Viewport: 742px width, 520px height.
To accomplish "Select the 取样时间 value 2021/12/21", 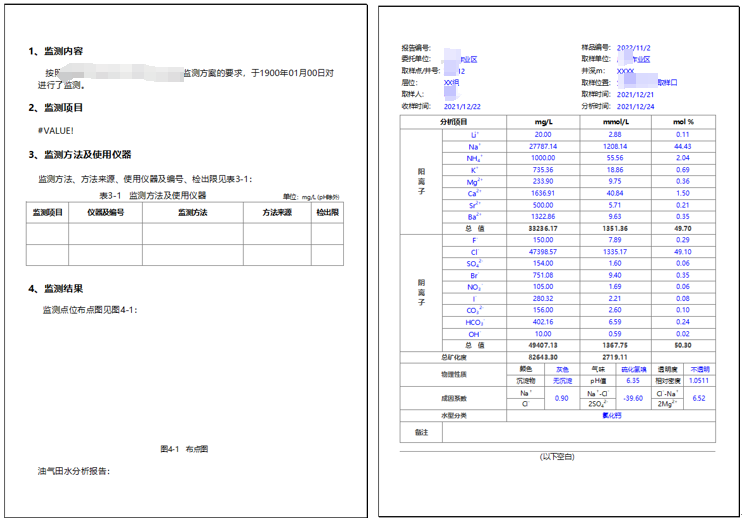I will pos(635,94).
